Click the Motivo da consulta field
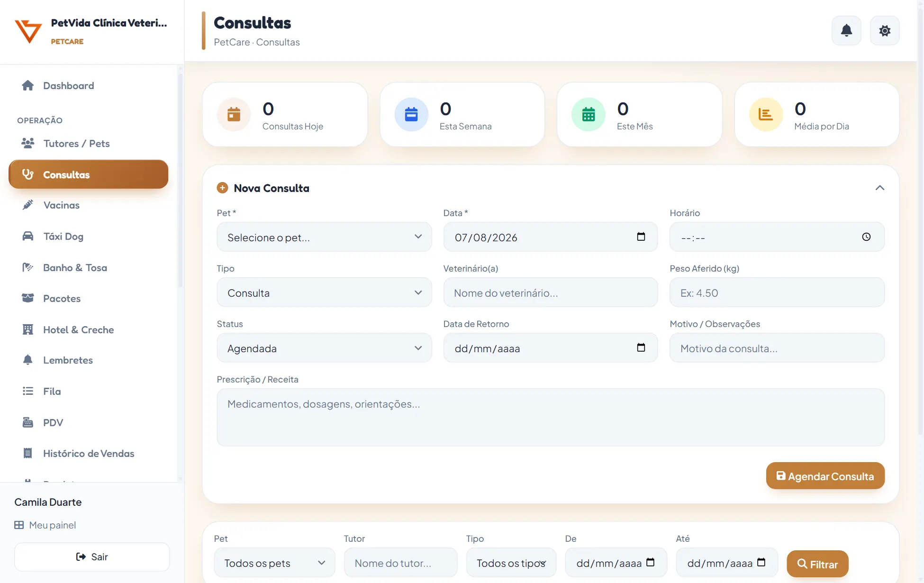 click(777, 348)
